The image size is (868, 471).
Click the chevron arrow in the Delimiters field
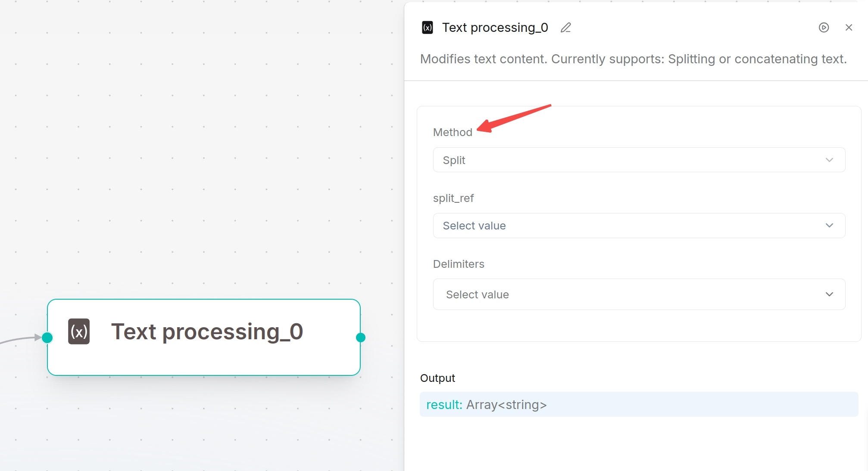829,294
